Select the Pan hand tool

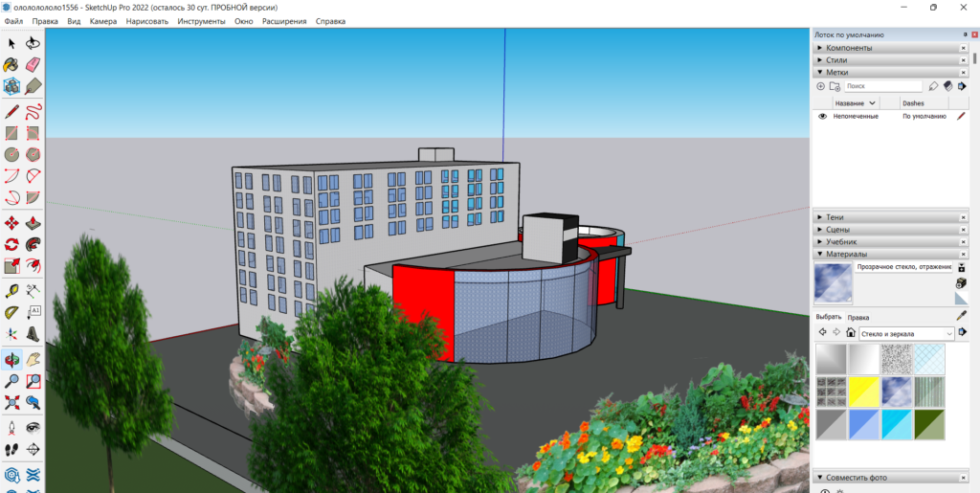click(x=33, y=359)
